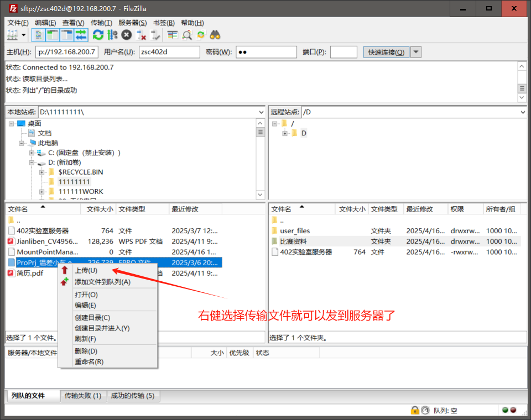Switch to 列队的文件 tab
The height and width of the screenshot is (420, 531).
33,396
